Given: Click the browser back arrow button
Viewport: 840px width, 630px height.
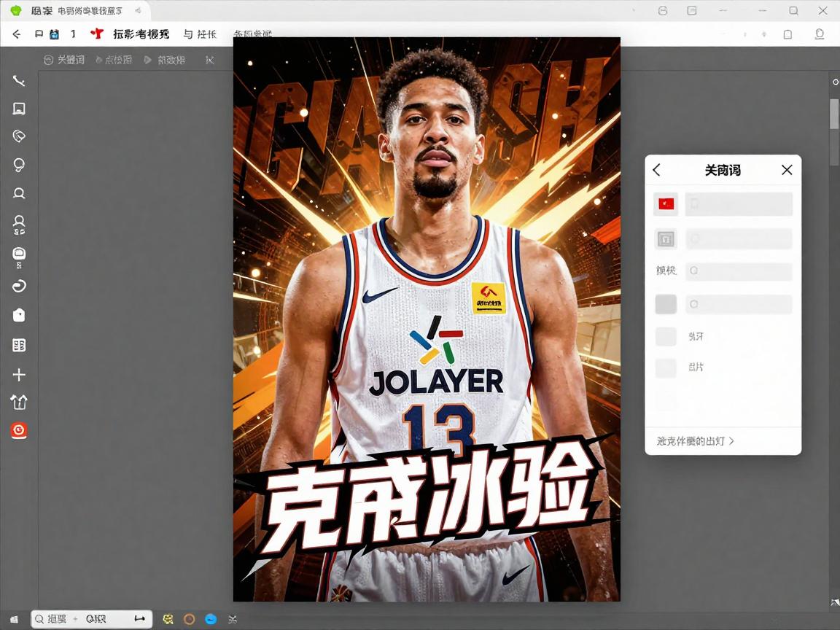Looking at the screenshot, I should tap(17, 34).
